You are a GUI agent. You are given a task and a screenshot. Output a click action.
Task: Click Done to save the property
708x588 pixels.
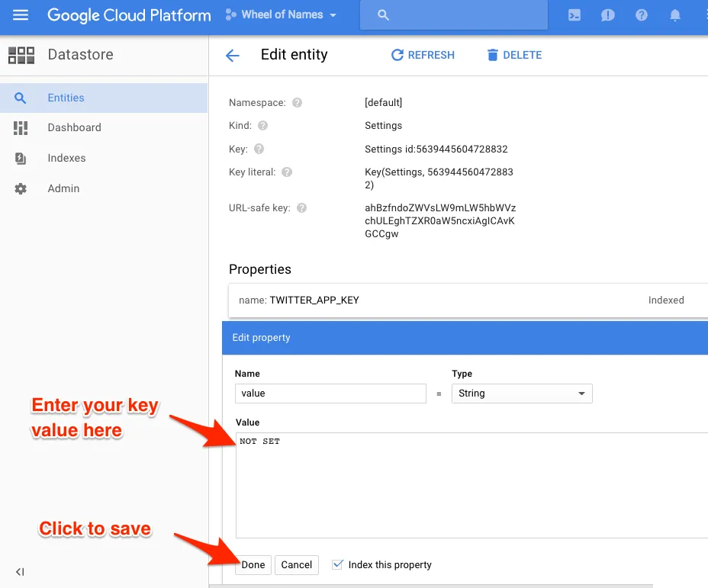253,565
